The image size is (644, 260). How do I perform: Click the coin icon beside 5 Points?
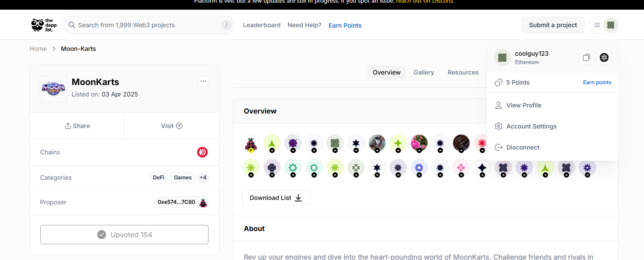point(498,82)
